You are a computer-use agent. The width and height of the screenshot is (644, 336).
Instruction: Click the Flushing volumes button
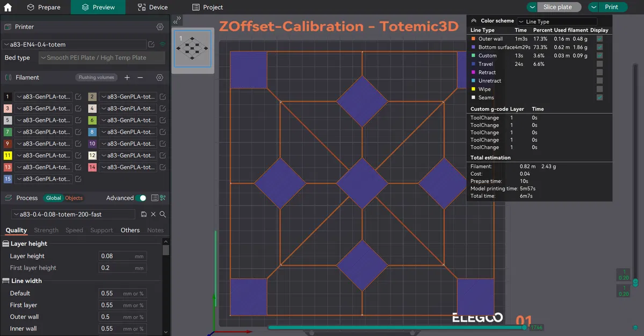point(97,77)
